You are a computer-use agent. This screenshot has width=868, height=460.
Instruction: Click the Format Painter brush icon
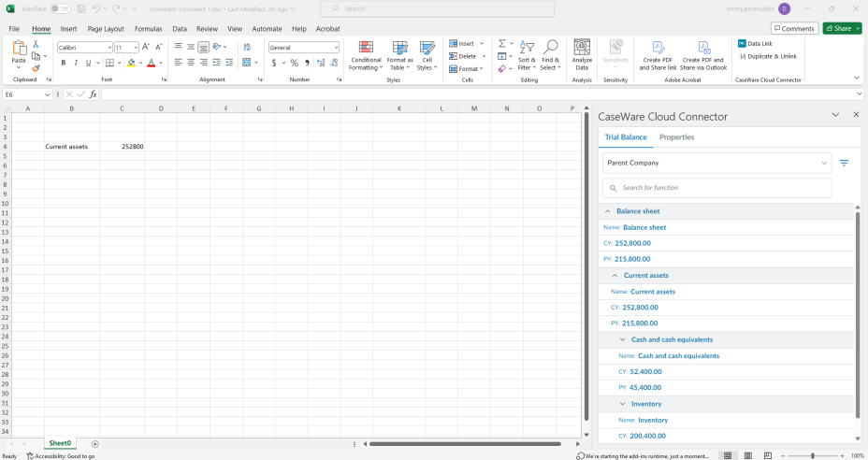(36, 68)
